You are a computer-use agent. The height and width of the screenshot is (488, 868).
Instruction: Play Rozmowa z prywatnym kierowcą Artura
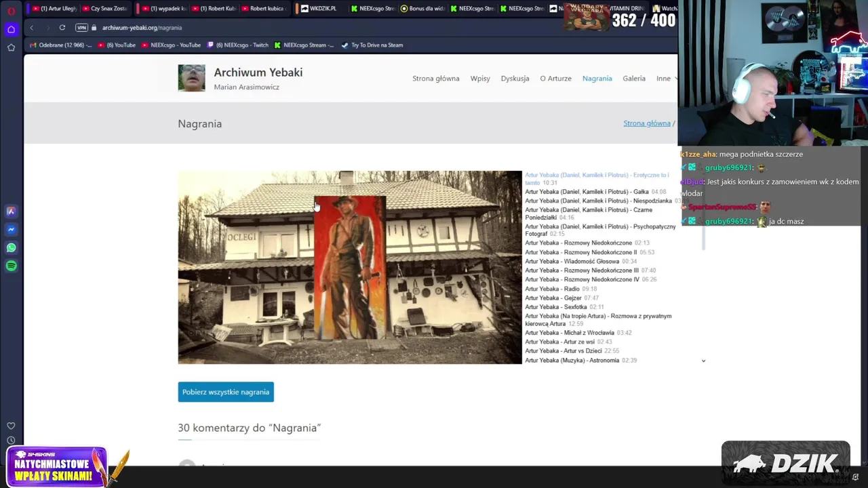tap(598, 320)
